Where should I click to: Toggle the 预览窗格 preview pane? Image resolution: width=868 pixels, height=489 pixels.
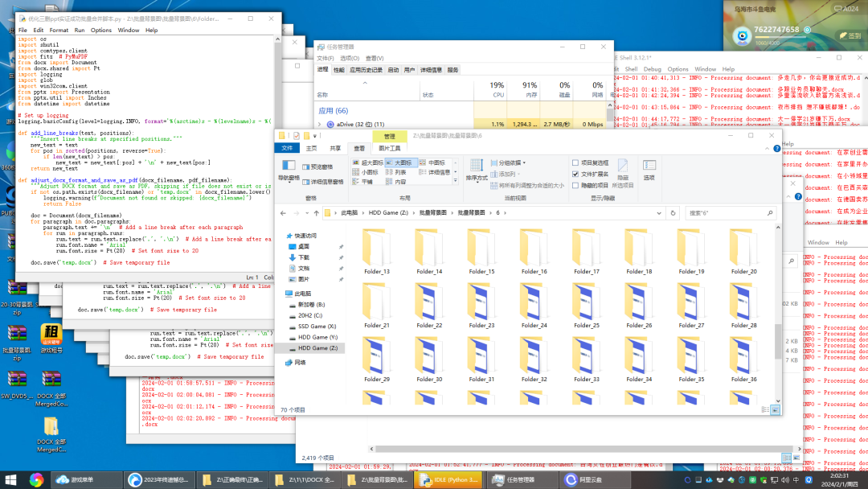click(317, 166)
